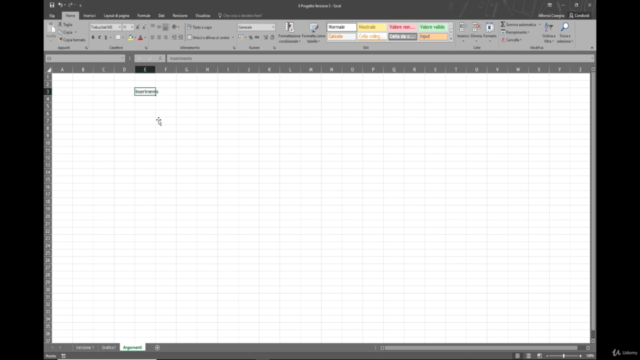Click the Copia (copy) icon

pos(60,32)
